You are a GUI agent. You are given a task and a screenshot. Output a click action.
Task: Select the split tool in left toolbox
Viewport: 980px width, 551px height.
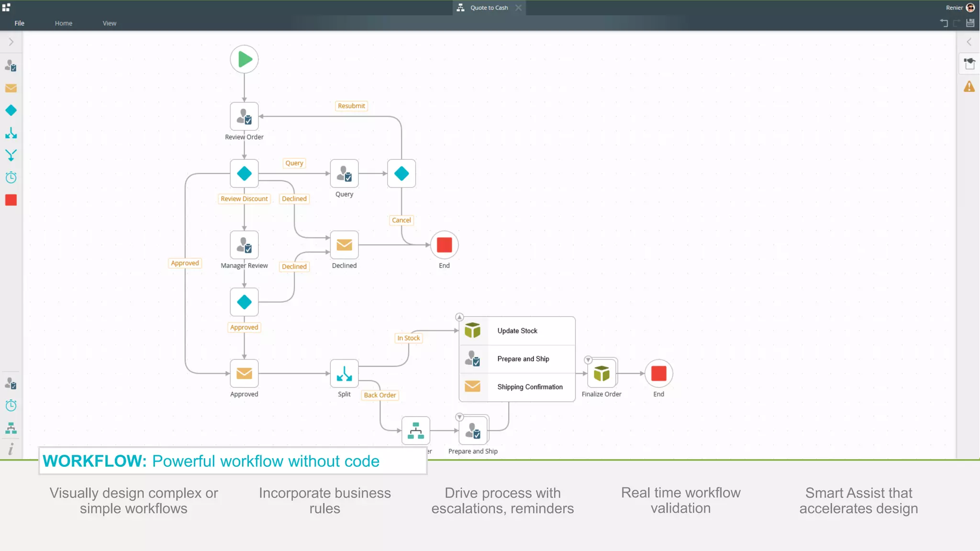tap(11, 133)
